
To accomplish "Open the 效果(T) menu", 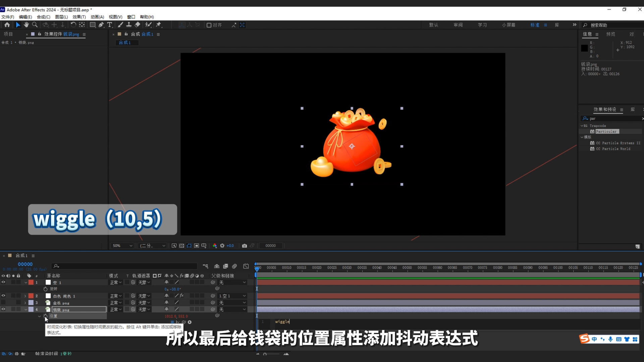I will coord(79,17).
